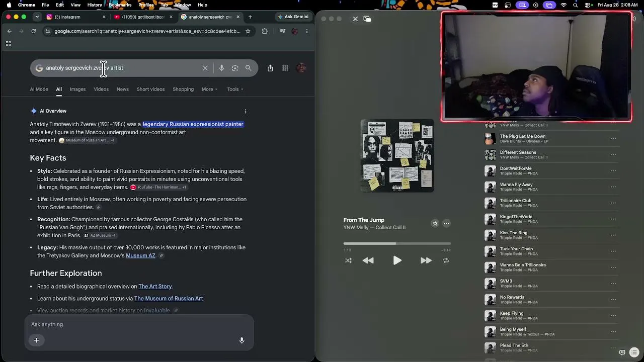This screenshot has width=644, height=362.
Task: Reload the Google search page
Action: tap(33, 31)
